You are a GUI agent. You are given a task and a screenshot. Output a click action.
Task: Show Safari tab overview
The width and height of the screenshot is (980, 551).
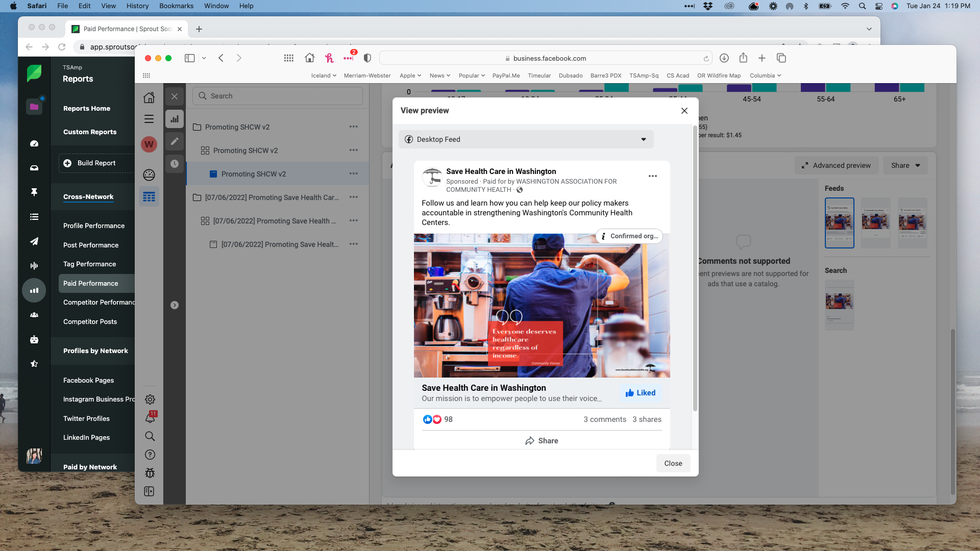pyautogui.click(x=781, y=58)
